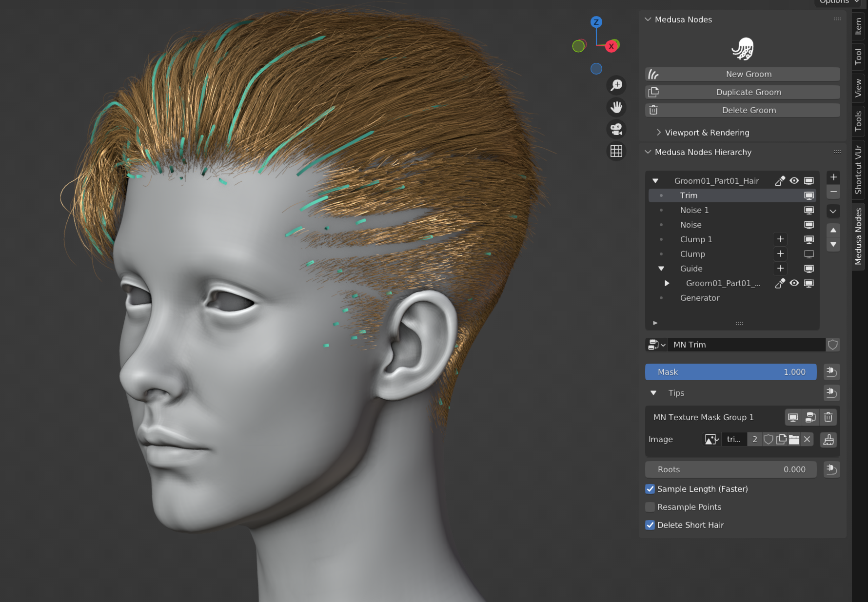Click the eyedropper icon next to Groom01_Part01_Hair
868x602 pixels.
780,180
